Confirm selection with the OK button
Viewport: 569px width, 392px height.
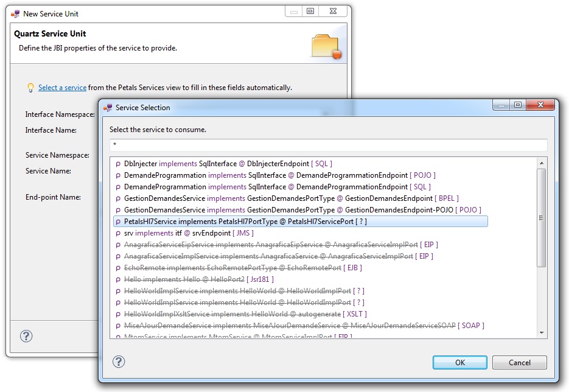[x=459, y=362]
